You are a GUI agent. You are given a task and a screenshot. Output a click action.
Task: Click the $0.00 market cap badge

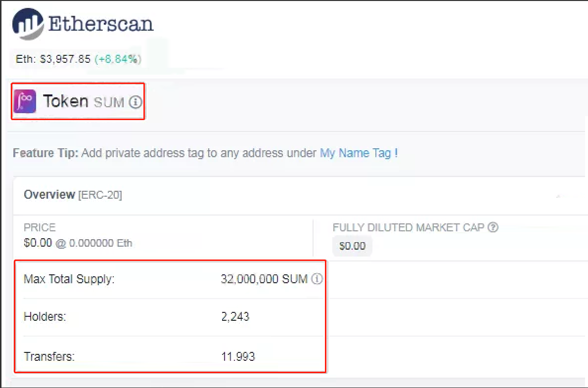[352, 246]
